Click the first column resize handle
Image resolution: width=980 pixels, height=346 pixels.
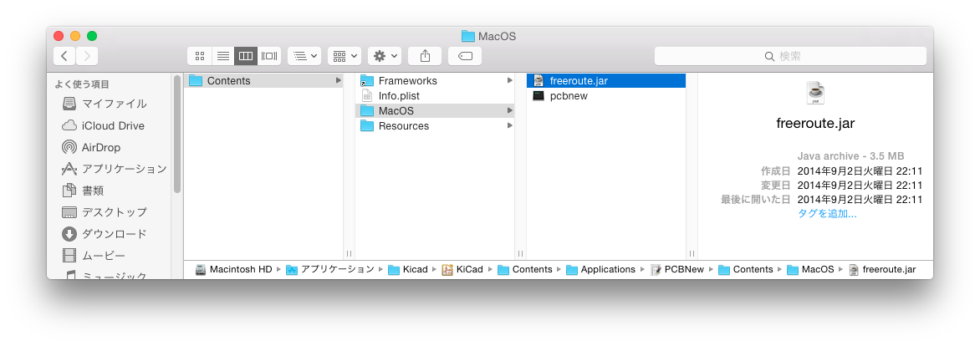(x=349, y=253)
